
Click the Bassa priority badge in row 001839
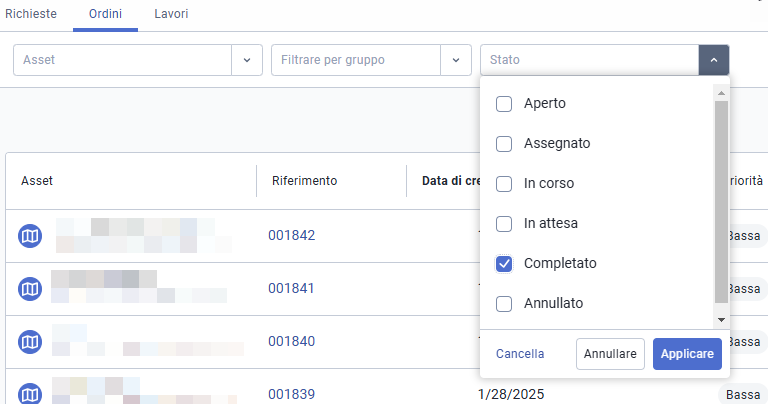(743, 394)
